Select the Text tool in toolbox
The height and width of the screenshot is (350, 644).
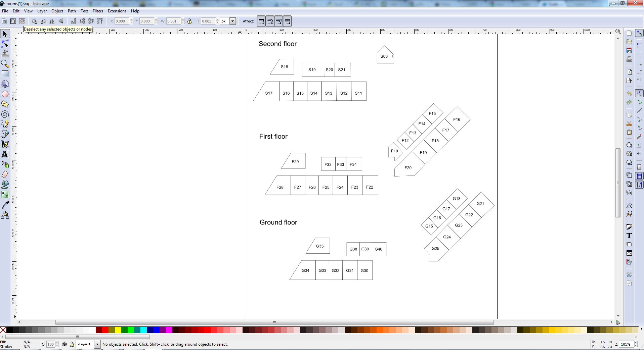(x=5, y=154)
